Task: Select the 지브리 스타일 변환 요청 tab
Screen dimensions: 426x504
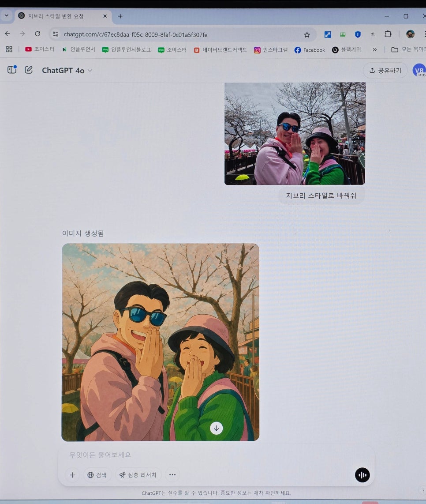Action: point(63,16)
